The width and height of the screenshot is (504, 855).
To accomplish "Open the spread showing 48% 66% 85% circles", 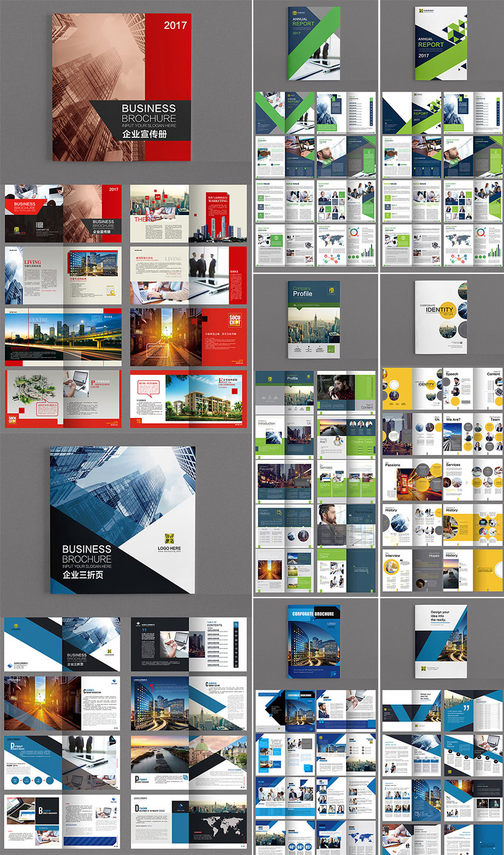I will coord(285,837).
